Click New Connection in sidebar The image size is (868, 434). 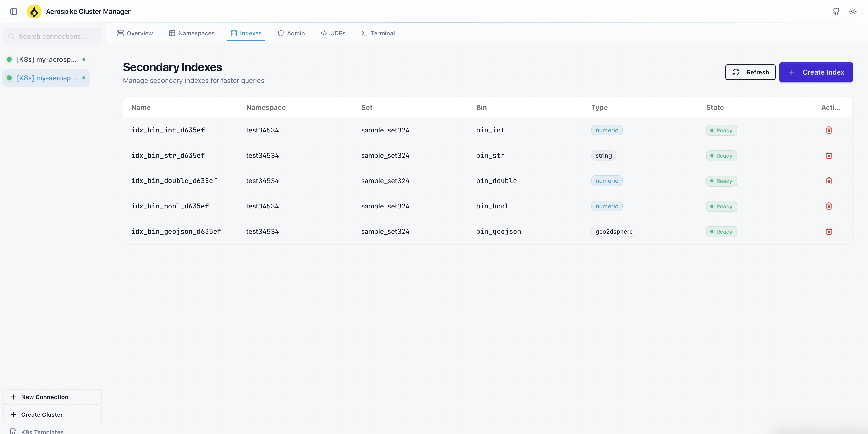tap(52, 397)
